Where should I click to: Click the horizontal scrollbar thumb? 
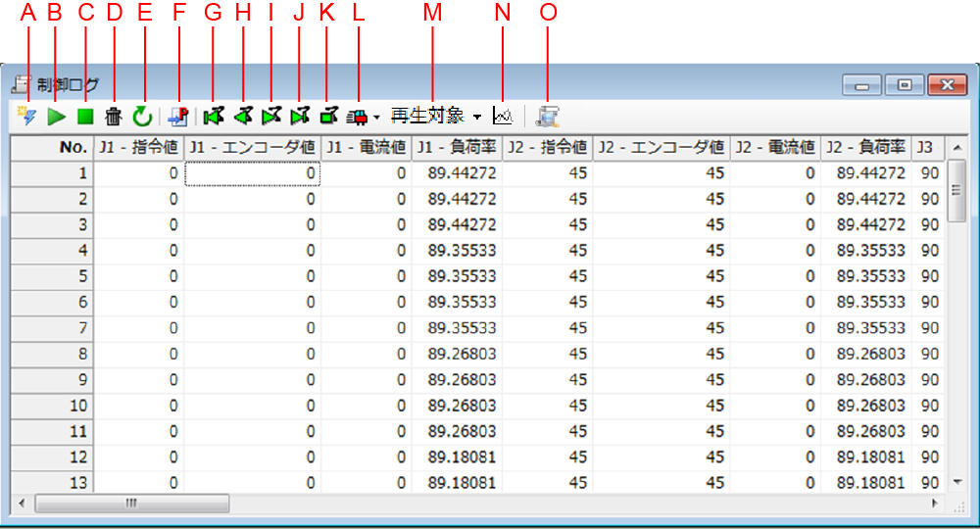coord(131,504)
